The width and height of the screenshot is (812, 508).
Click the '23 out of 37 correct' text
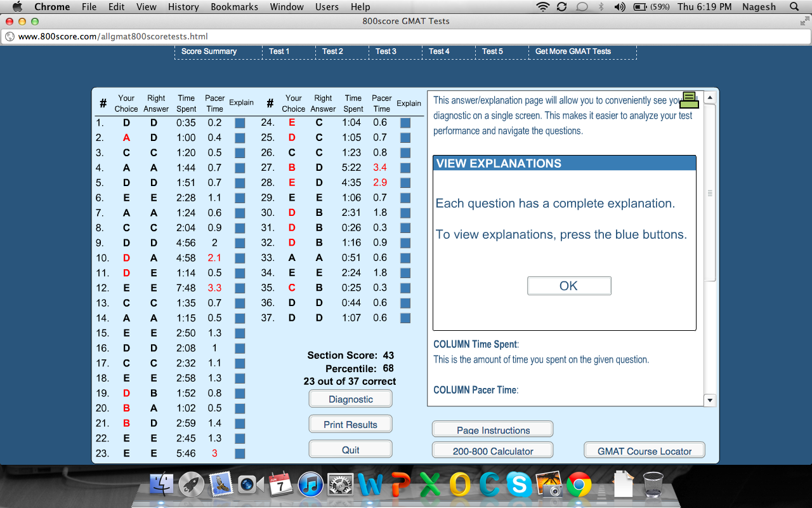tap(350, 381)
